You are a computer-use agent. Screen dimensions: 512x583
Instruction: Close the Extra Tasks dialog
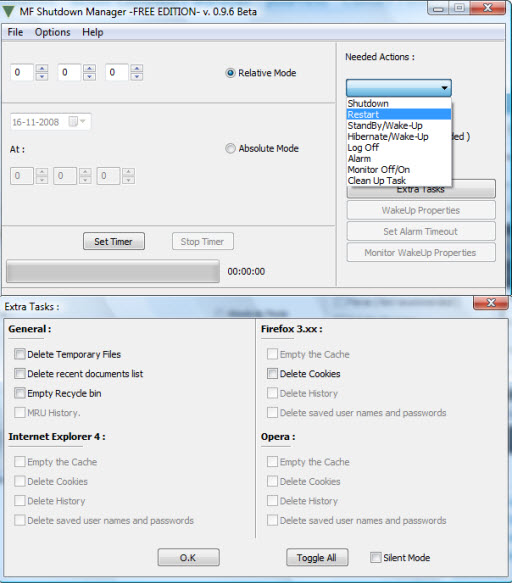click(x=491, y=303)
